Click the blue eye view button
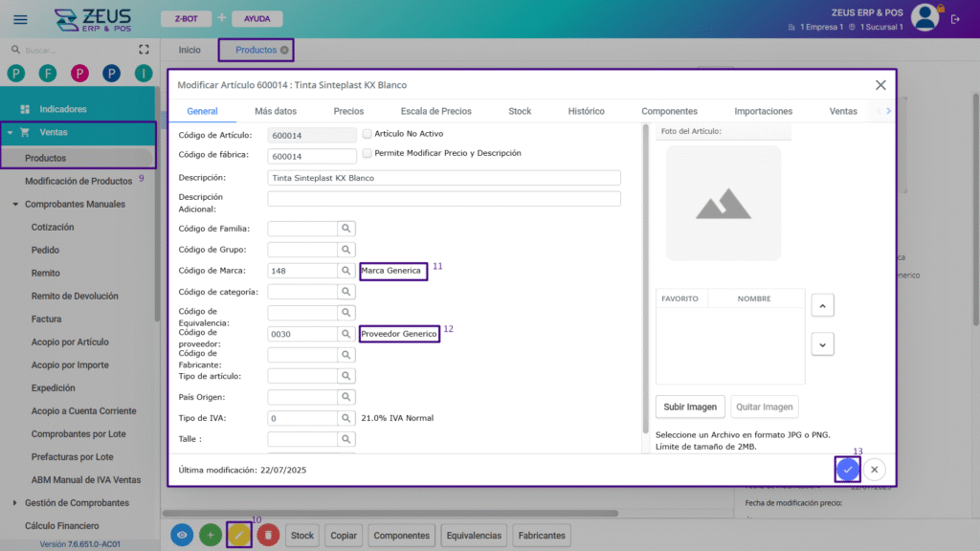The width and height of the screenshot is (980, 551). [x=182, y=536]
